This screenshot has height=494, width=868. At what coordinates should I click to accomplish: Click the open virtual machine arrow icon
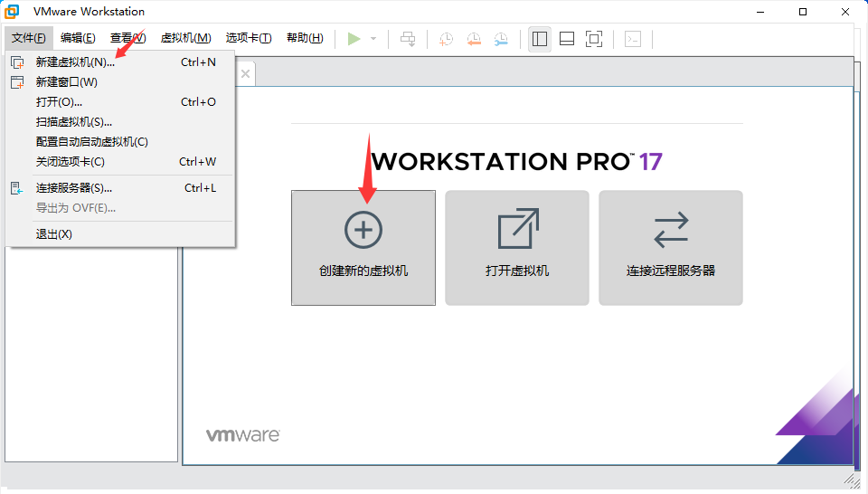518,228
